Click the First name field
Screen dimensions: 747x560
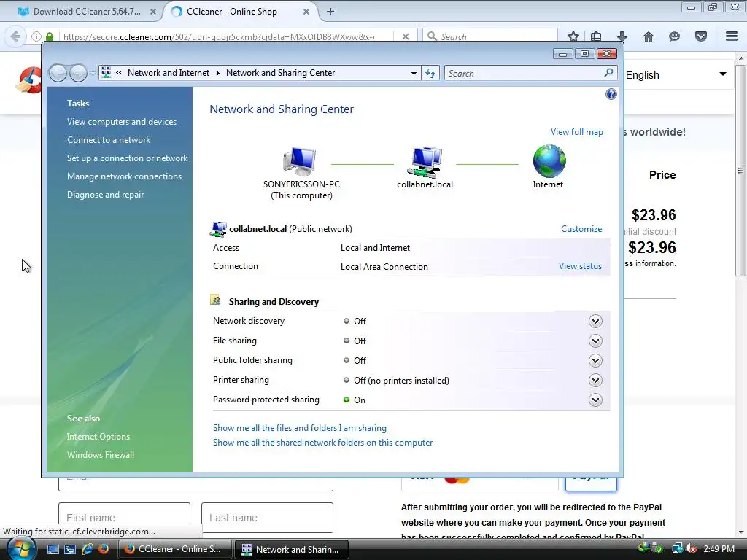(124, 518)
